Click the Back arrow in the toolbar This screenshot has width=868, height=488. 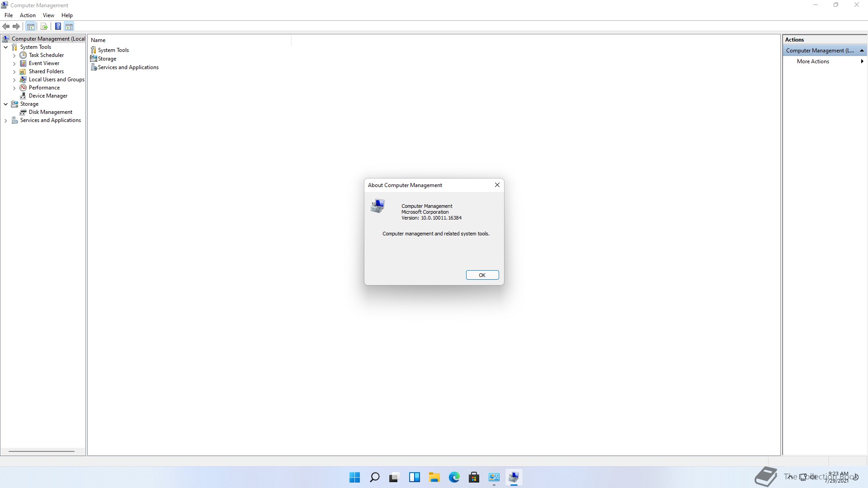point(6,26)
